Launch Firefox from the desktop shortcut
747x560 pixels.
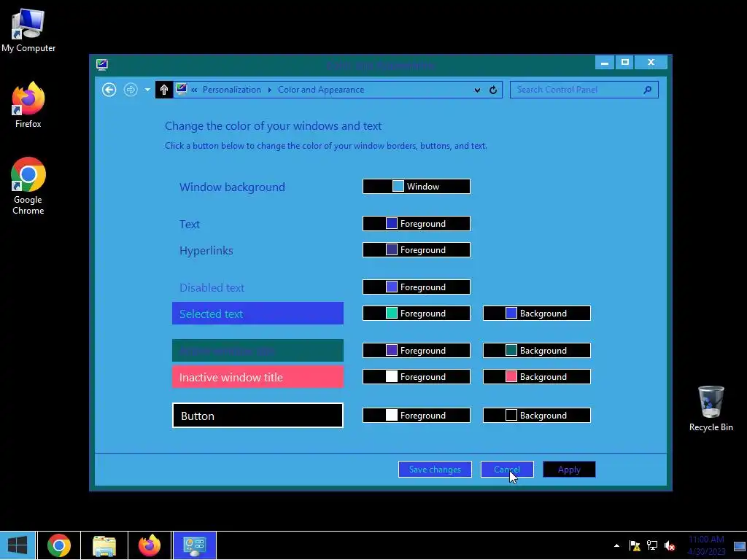28,105
